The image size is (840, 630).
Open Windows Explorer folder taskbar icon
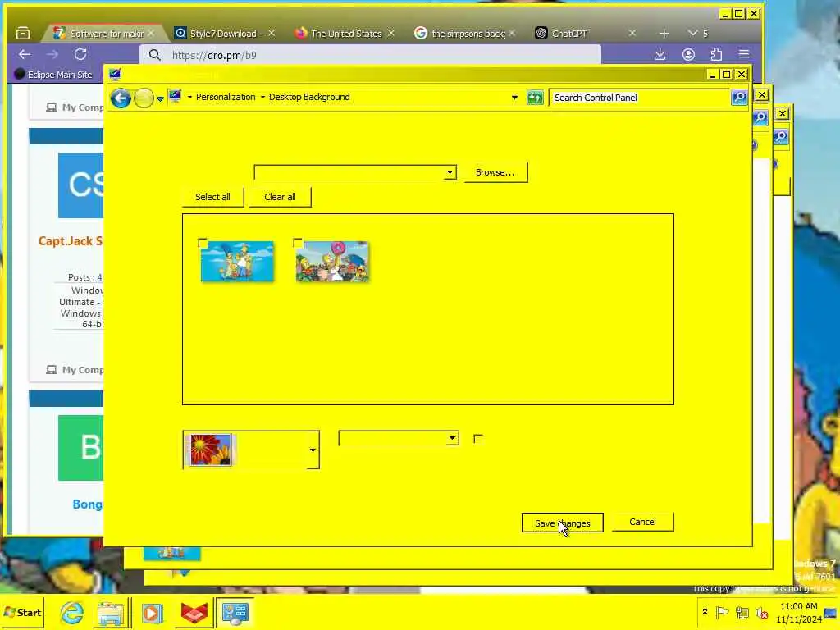pyautogui.click(x=111, y=613)
